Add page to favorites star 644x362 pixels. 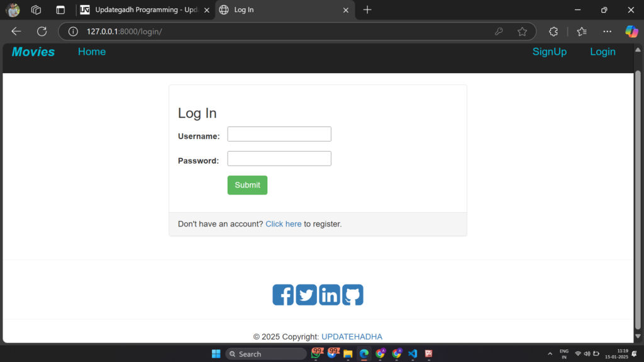522,31
